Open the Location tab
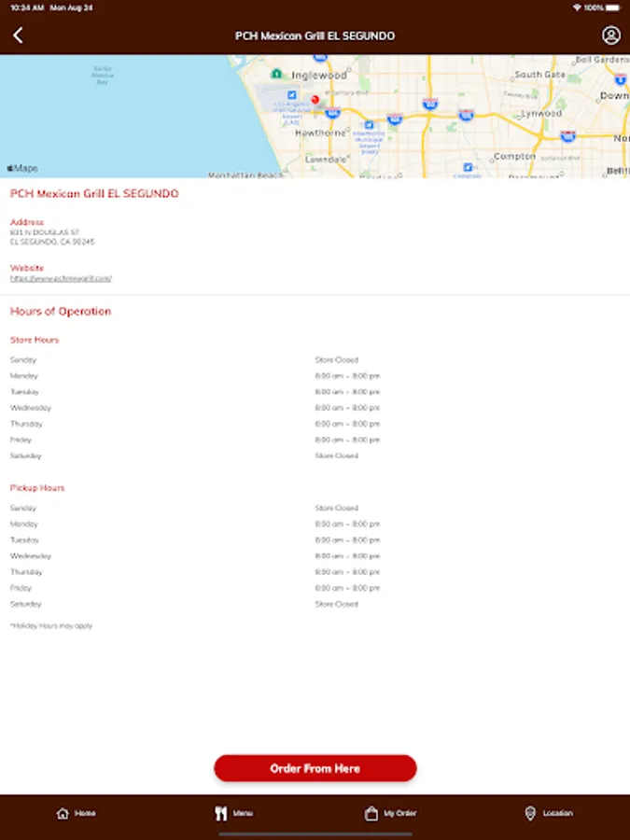The height and width of the screenshot is (840, 630). coord(549,813)
